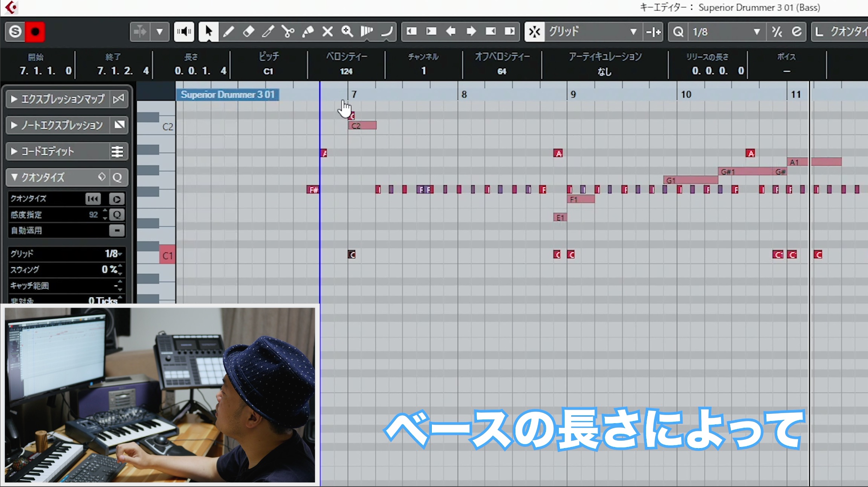
Task: Select the Mute X tool
Action: (x=327, y=32)
